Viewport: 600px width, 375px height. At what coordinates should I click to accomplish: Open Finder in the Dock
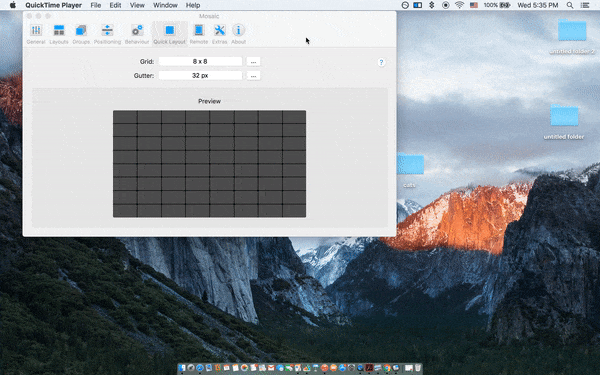tap(182, 368)
